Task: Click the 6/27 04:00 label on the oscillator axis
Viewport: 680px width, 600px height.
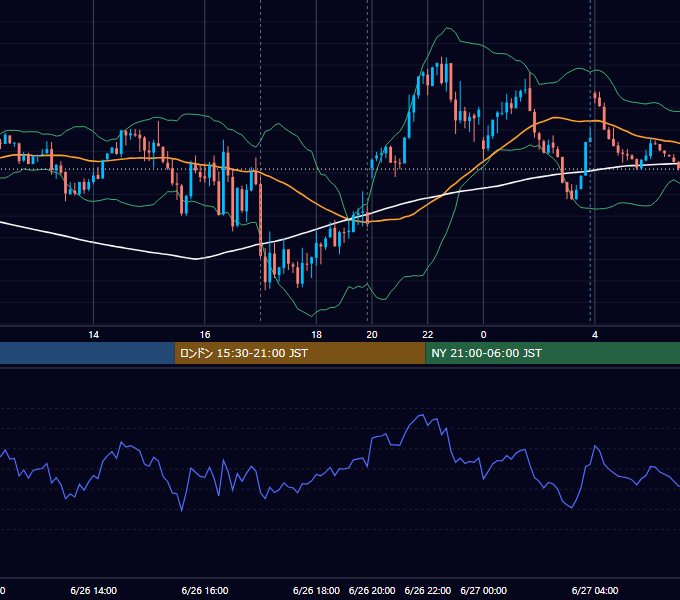Action: coord(595,590)
